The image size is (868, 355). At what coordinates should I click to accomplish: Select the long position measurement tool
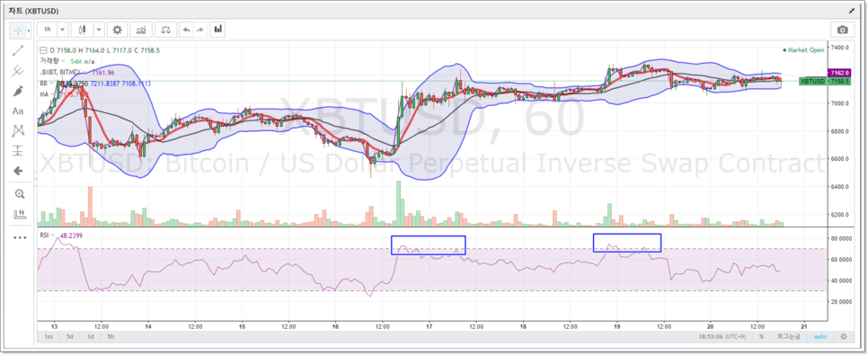[x=18, y=151]
